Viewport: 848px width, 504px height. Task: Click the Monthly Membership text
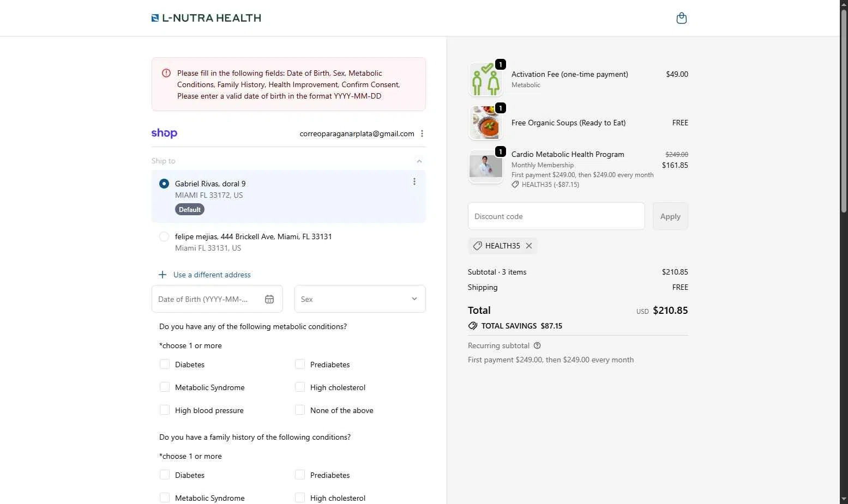click(x=543, y=165)
